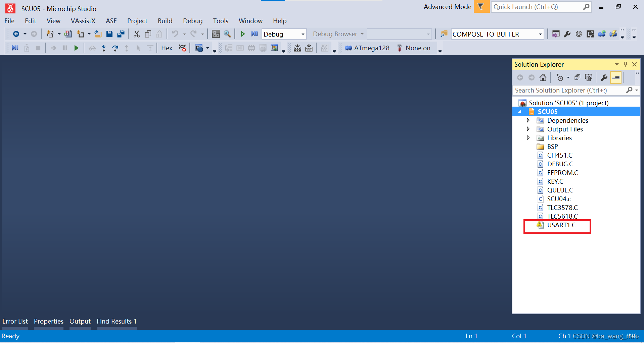
Task: Click the Solution Explorer wrench Properties icon
Action: (x=604, y=77)
